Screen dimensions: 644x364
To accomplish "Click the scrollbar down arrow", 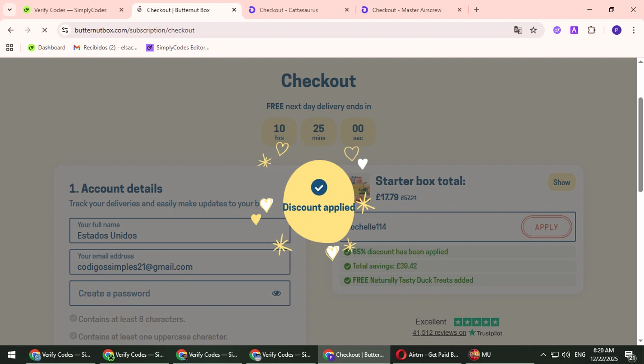I will click(x=640, y=341).
